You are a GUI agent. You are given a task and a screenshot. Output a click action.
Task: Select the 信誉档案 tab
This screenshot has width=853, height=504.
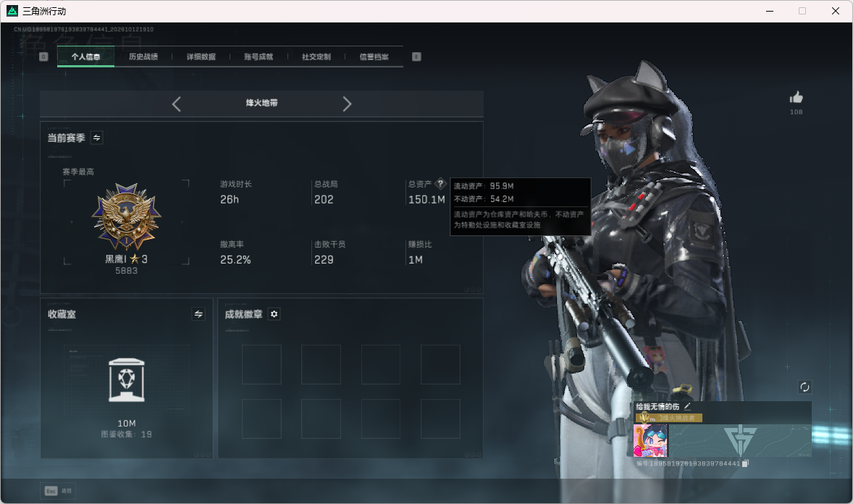click(374, 56)
